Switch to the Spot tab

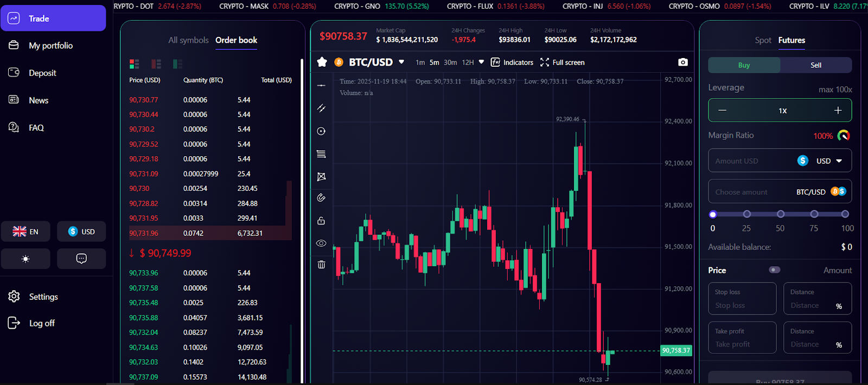click(763, 40)
